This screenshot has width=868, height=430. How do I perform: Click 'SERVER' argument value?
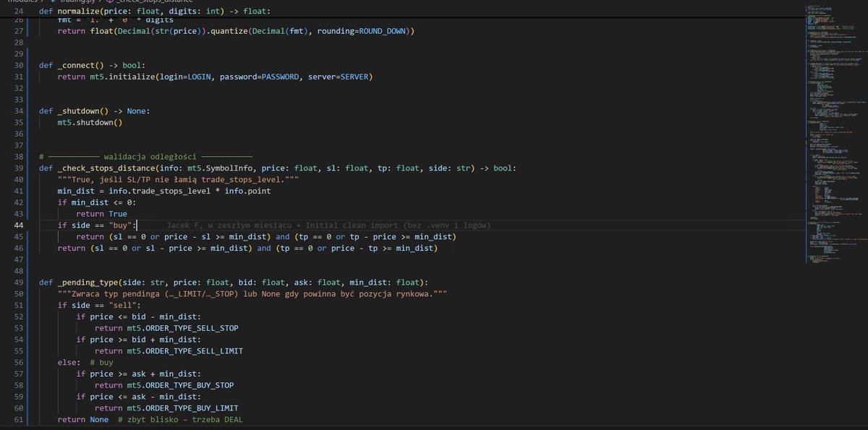353,76
